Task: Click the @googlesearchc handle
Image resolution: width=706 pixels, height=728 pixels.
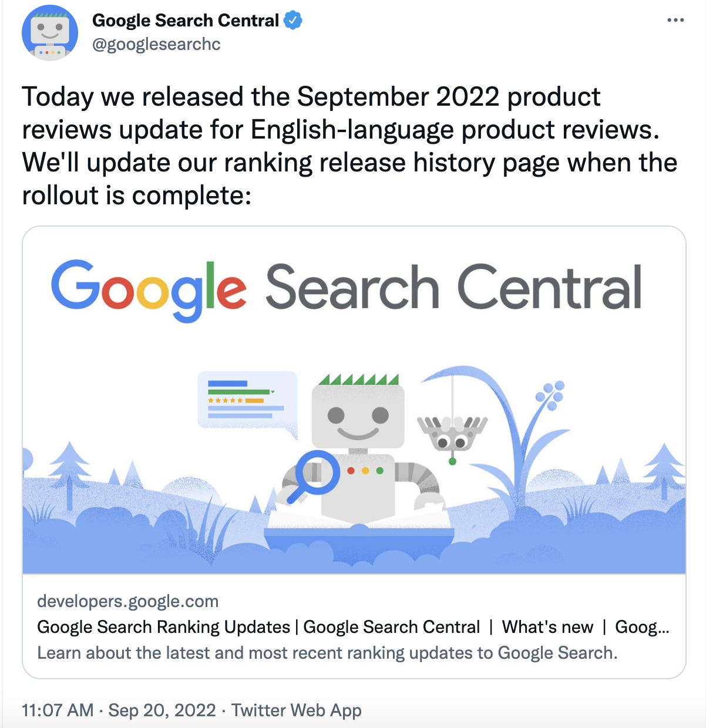Action: tap(156, 45)
